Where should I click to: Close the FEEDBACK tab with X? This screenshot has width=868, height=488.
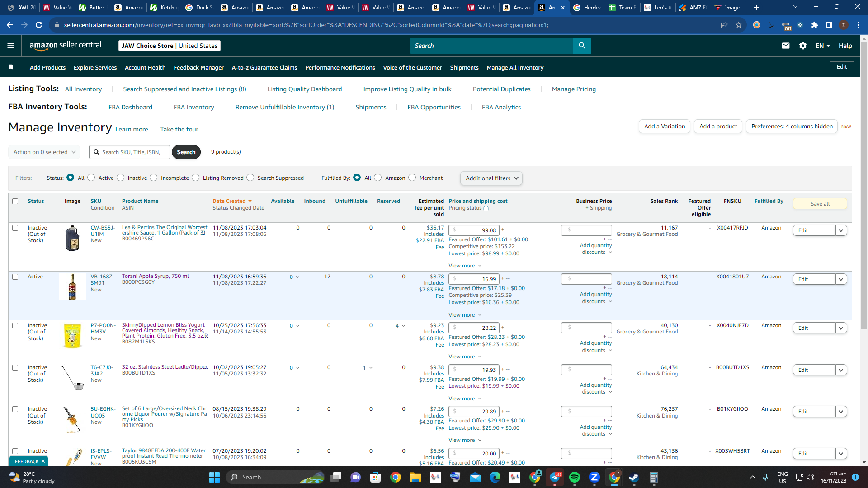coord(43,461)
